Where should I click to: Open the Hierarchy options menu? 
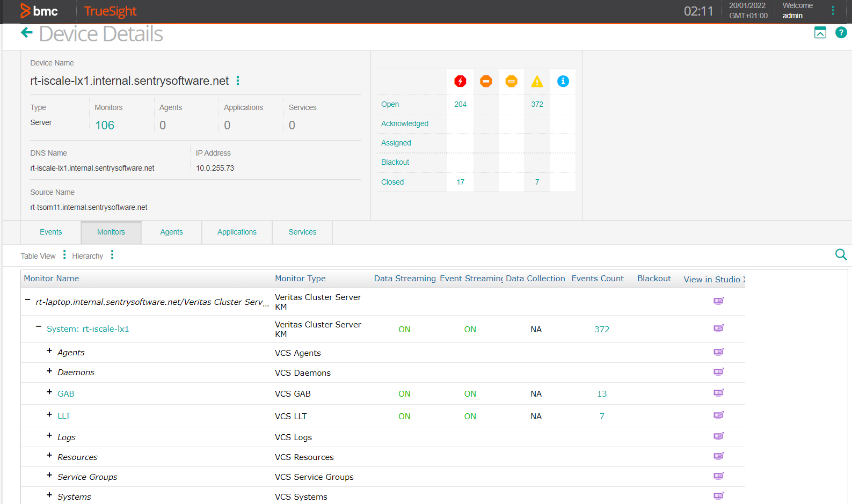pos(112,255)
